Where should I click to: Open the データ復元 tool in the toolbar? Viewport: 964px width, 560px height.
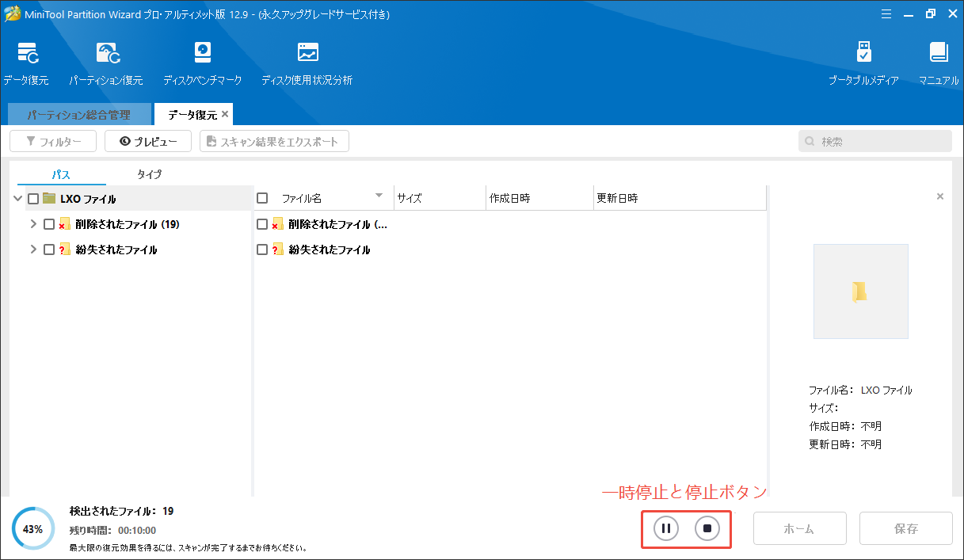pyautogui.click(x=26, y=63)
